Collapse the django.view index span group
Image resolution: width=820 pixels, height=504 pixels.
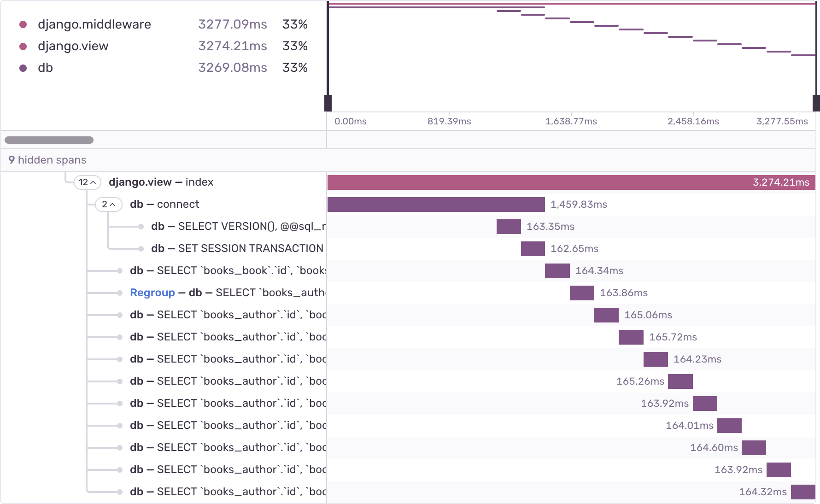pyautogui.click(x=88, y=182)
